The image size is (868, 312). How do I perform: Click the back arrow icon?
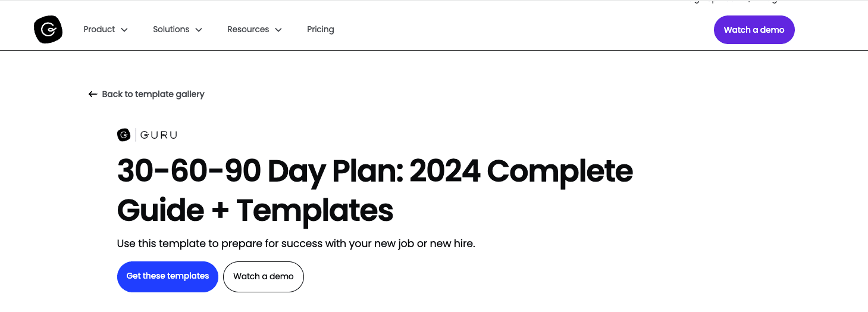coord(93,94)
